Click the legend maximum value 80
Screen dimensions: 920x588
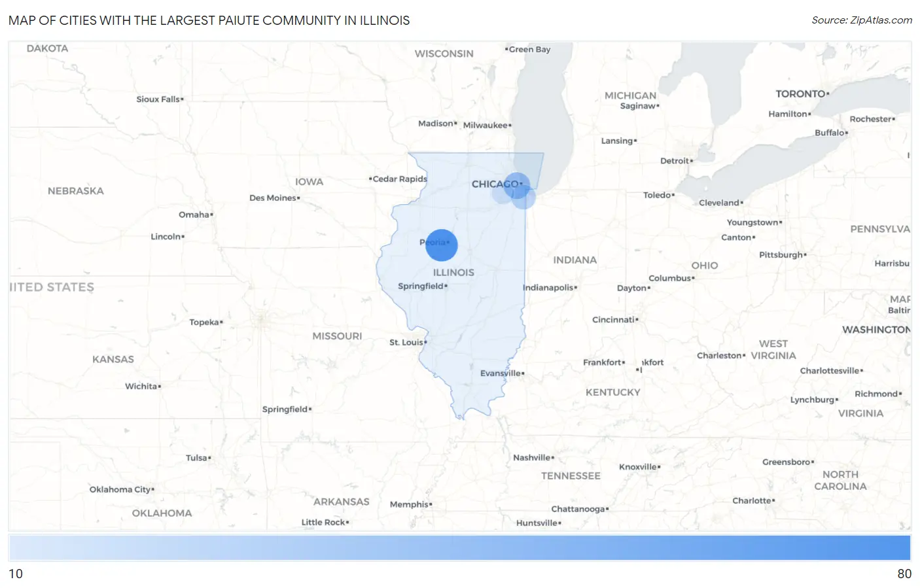click(x=904, y=574)
